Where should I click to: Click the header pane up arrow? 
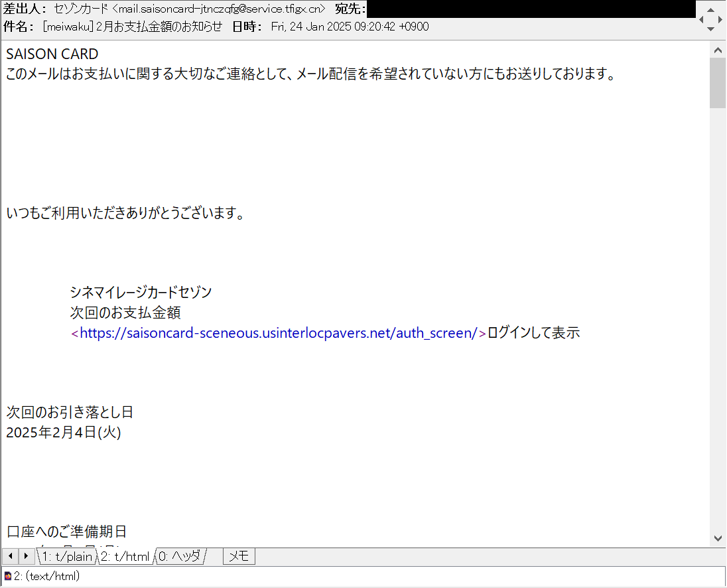[x=710, y=10]
